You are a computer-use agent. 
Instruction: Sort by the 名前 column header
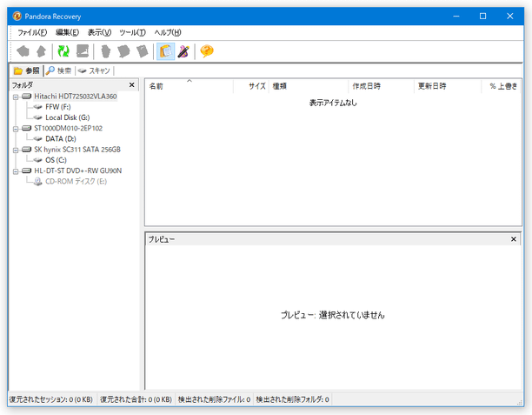click(x=190, y=86)
